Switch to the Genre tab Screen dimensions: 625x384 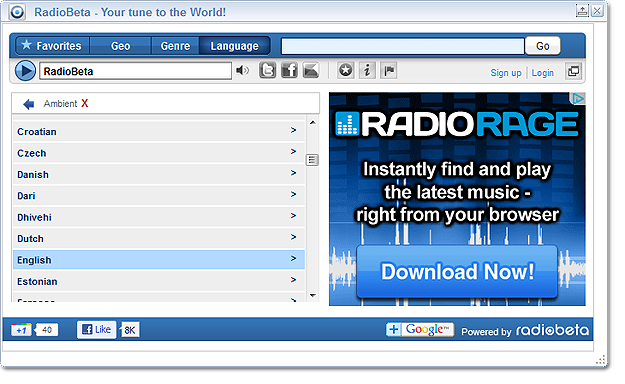pos(175,46)
